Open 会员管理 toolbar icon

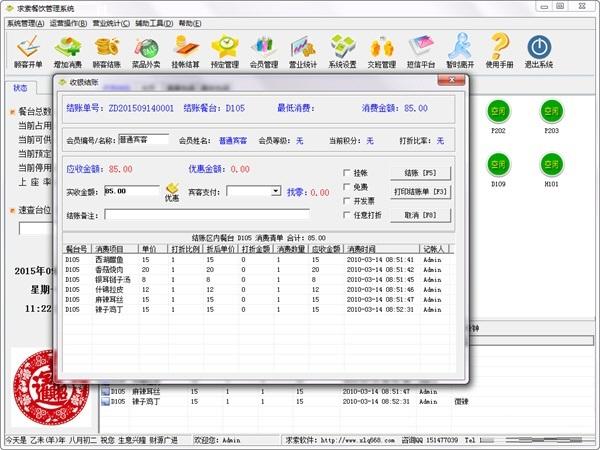click(264, 48)
